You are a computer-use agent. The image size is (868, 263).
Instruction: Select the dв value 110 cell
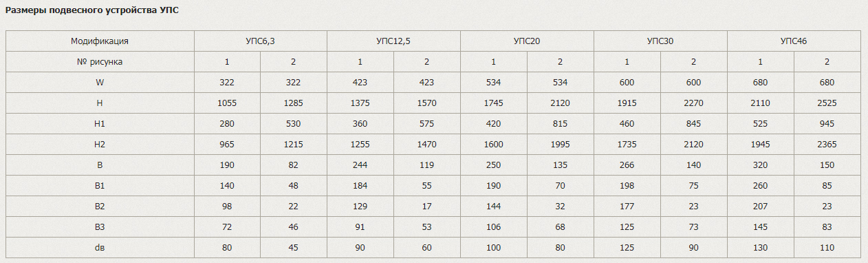(x=827, y=248)
